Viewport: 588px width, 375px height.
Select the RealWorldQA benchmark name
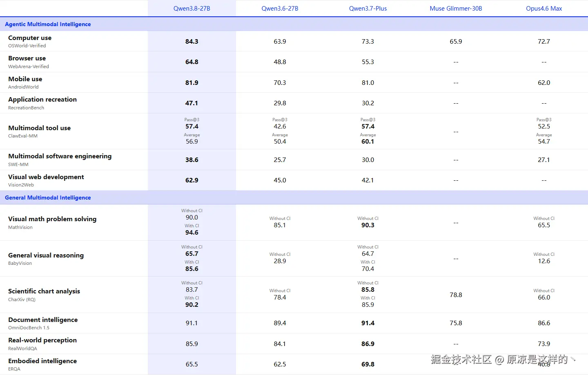tap(22, 348)
